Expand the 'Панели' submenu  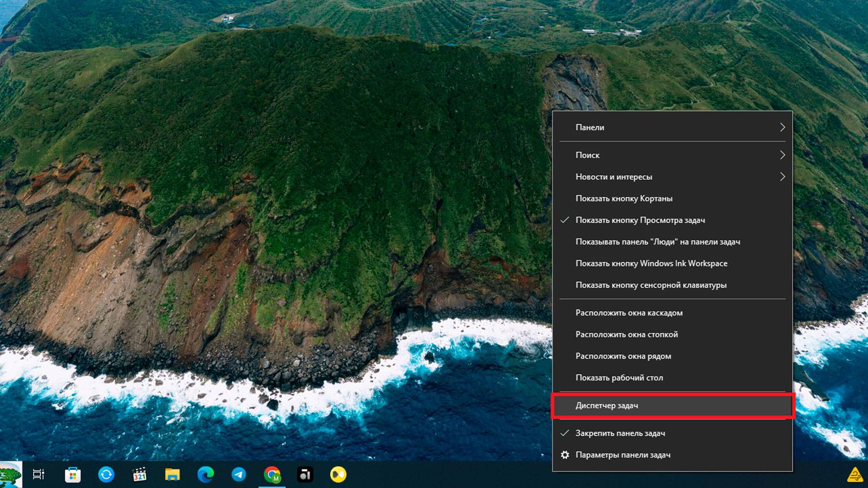pyautogui.click(x=672, y=127)
